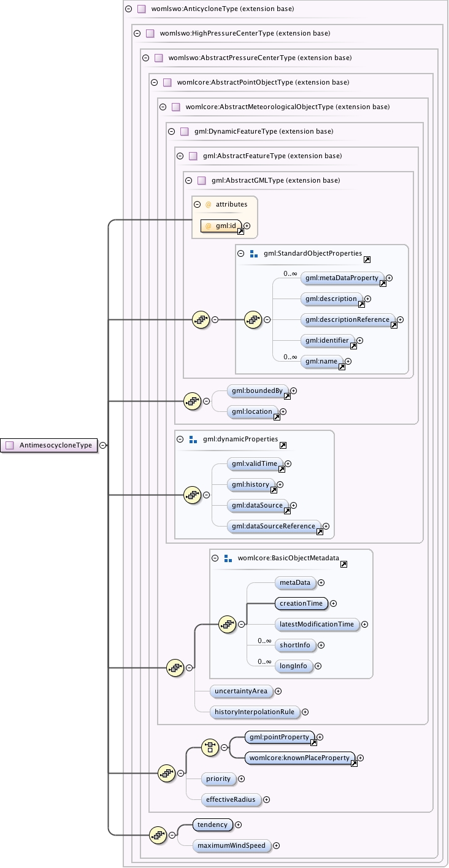
Task: Collapse the attributes group
Action: [x=198, y=204]
